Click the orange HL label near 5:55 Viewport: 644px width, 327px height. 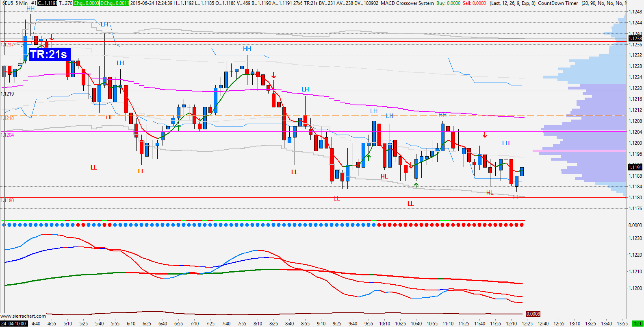click(x=110, y=117)
